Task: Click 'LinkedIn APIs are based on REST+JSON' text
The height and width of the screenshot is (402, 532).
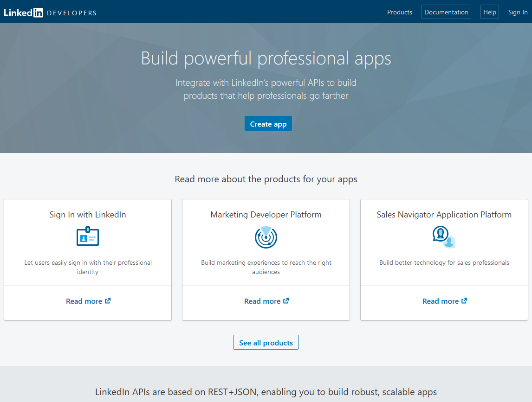Action: pos(266,392)
